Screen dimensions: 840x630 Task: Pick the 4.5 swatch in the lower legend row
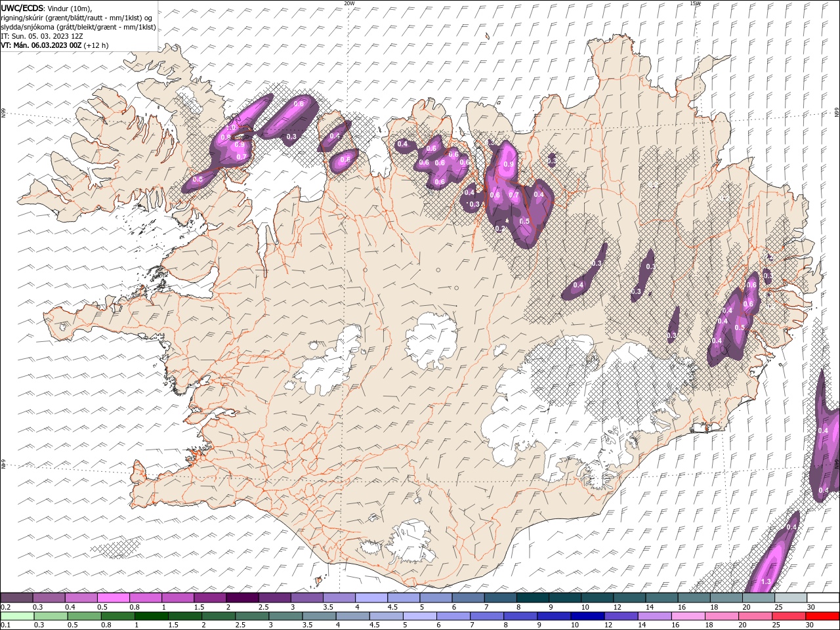pyautogui.click(x=386, y=616)
